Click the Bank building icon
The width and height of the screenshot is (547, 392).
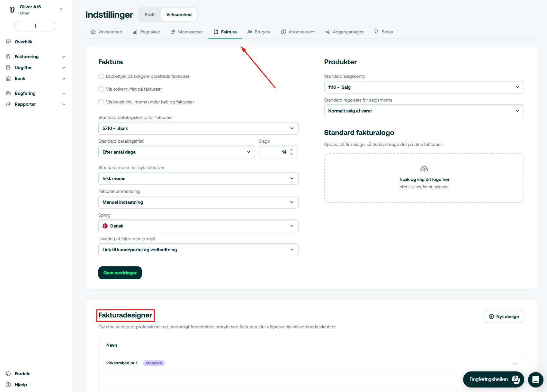[8, 78]
